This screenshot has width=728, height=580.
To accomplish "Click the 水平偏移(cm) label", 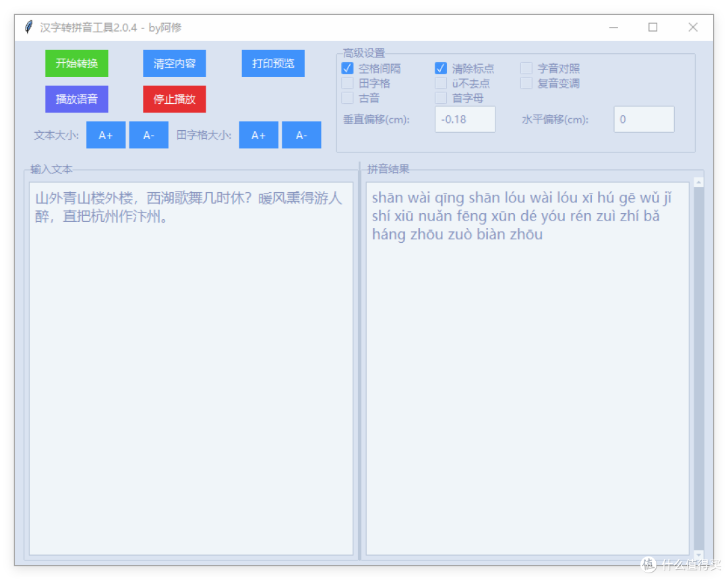I will [x=555, y=119].
